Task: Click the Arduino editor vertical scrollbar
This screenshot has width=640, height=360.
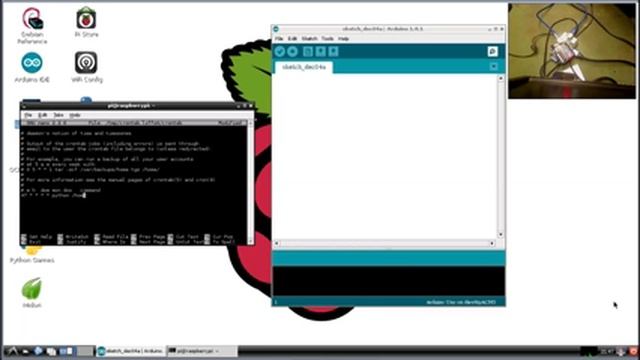Action: pyautogui.click(x=501, y=157)
